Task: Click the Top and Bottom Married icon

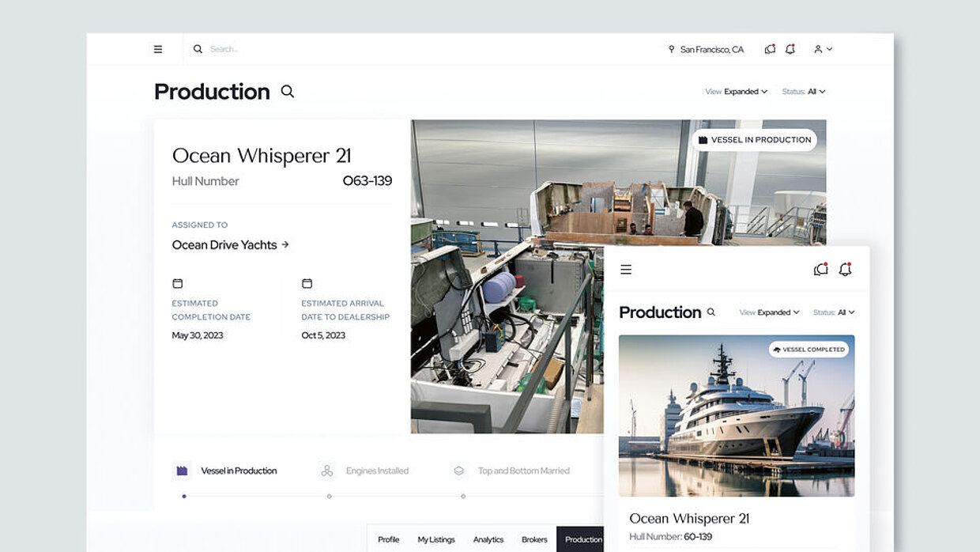Action: pyautogui.click(x=458, y=471)
